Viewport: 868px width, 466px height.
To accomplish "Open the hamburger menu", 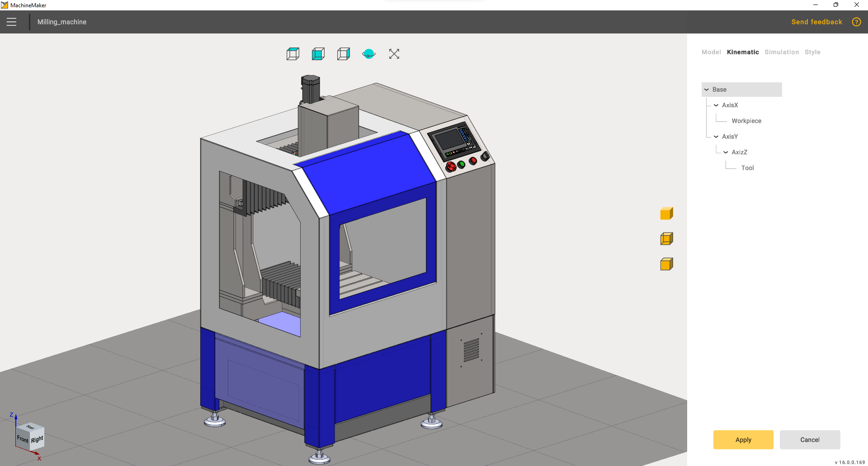I will coord(12,22).
